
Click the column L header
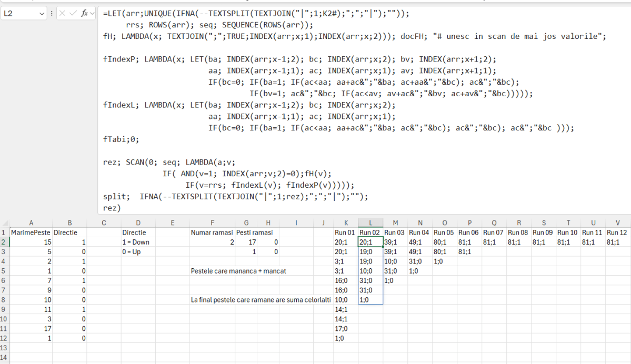point(370,223)
